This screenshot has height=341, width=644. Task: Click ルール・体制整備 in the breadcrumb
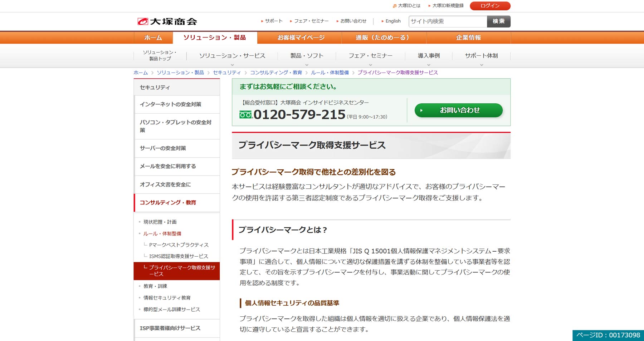[x=330, y=73]
